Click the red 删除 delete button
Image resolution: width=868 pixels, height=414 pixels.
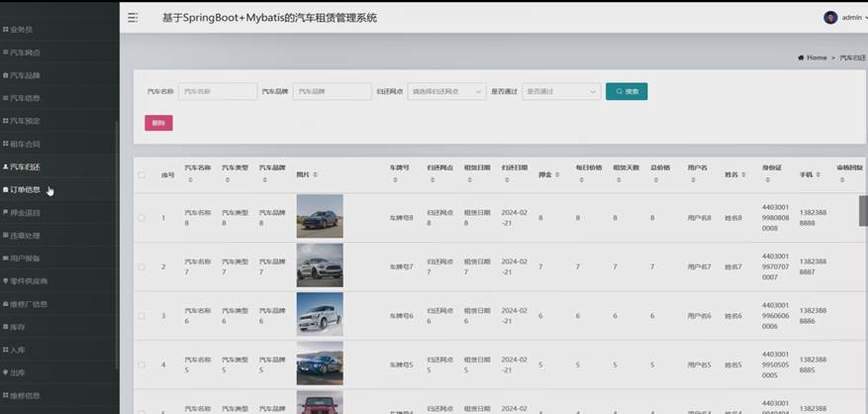pyautogui.click(x=158, y=123)
